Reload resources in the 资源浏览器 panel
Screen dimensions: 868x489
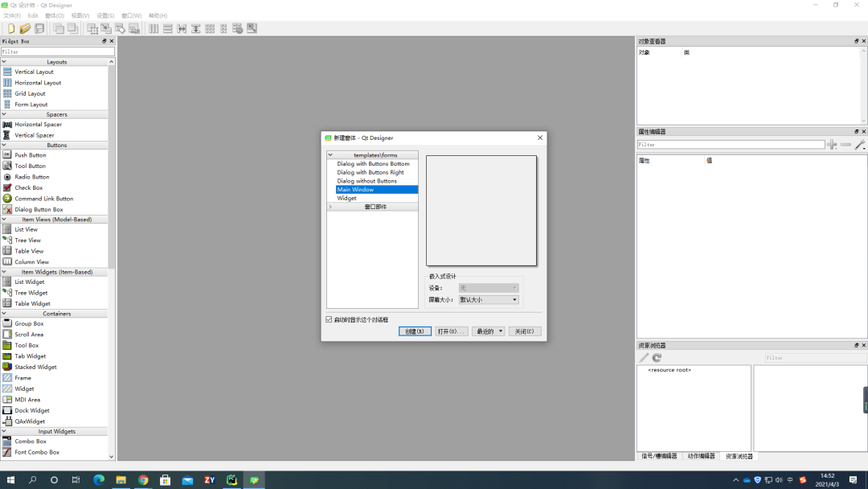pyautogui.click(x=656, y=357)
